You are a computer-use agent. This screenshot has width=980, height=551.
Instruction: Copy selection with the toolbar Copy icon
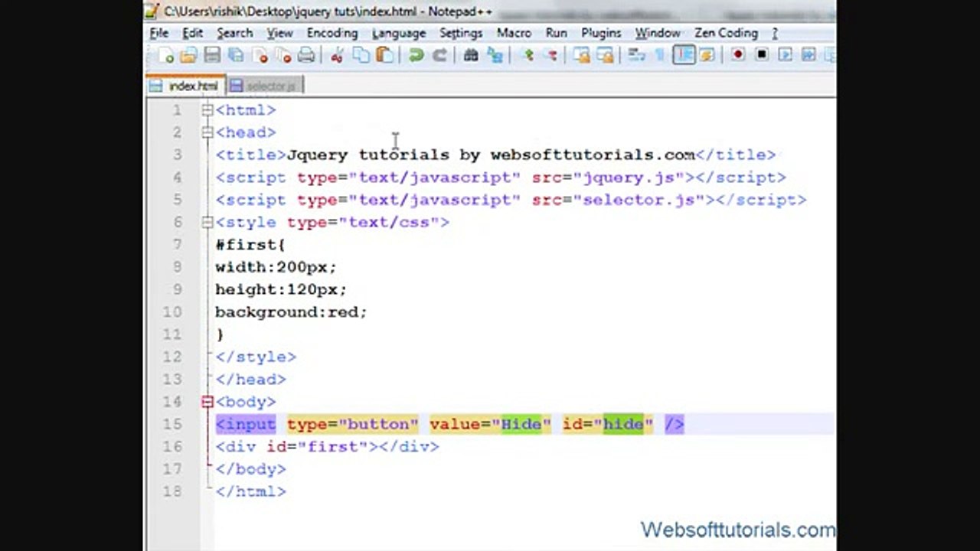[361, 55]
